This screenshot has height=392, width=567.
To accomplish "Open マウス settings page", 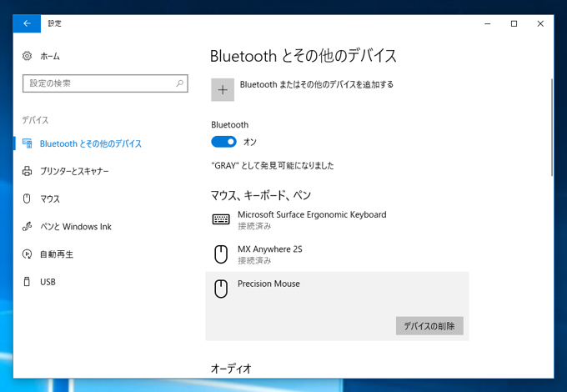I will pyautogui.click(x=50, y=199).
